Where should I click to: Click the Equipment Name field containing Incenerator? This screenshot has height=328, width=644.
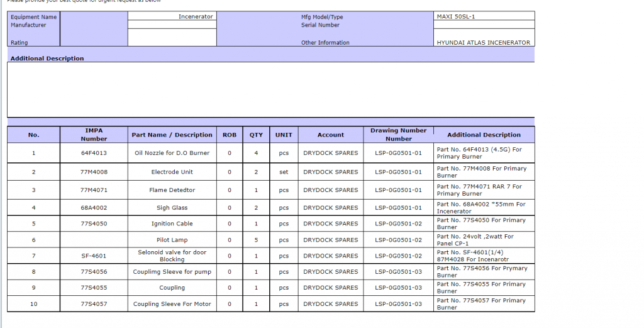click(x=172, y=16)
